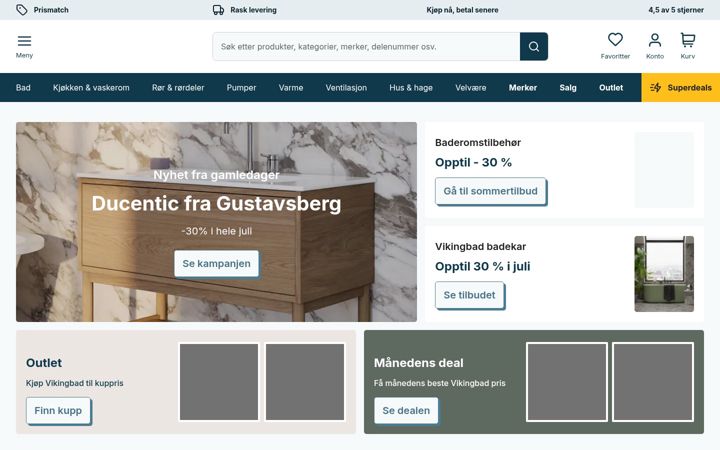Click 'Gå til sommertilbud' button

tap(490, 191)
